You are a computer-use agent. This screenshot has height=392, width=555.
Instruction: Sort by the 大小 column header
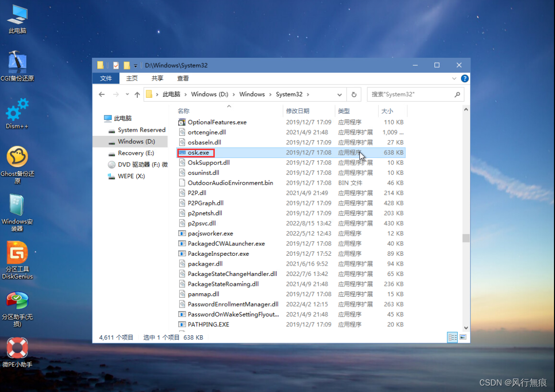coord(387,111)
